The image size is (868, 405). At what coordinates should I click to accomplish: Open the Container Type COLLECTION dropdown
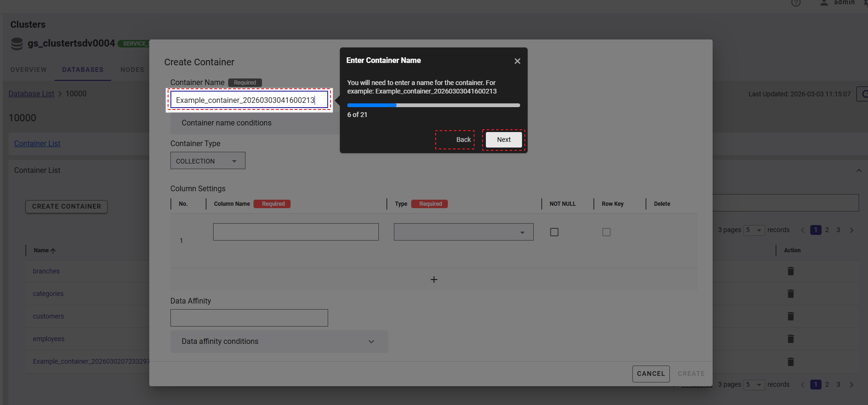click(x=207, y=161)
